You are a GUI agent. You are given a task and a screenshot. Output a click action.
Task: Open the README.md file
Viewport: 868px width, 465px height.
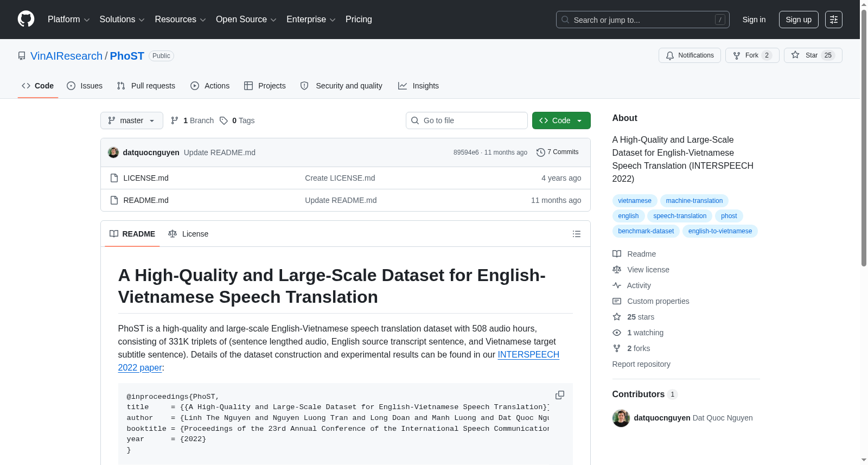[146, 200]
